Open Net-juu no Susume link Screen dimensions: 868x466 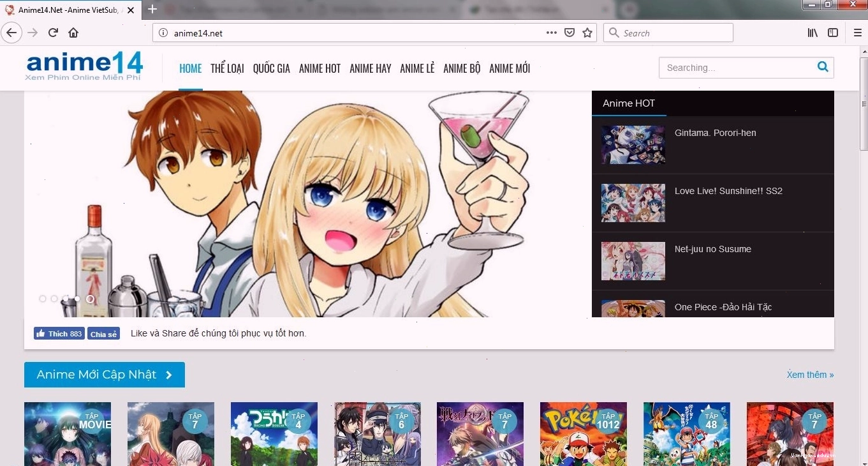(713, 249)
